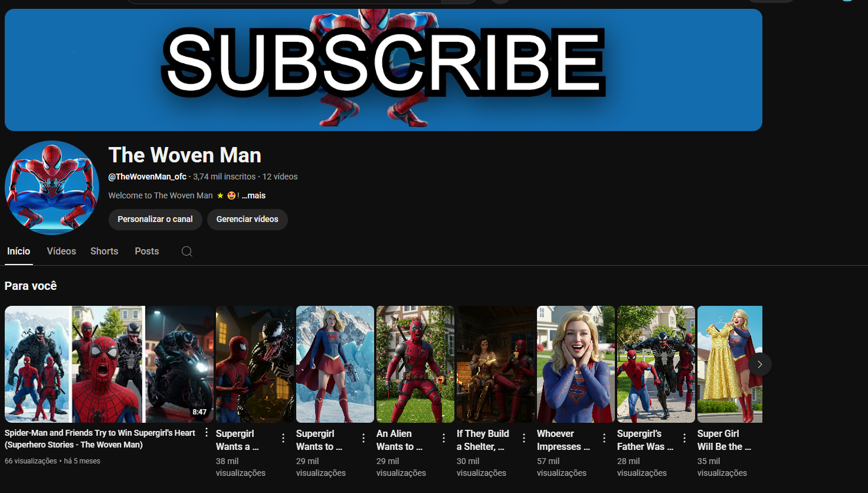The image size is (868, 493).
Task: Open the Shorts tab
Action: click(x=104, y=252)
